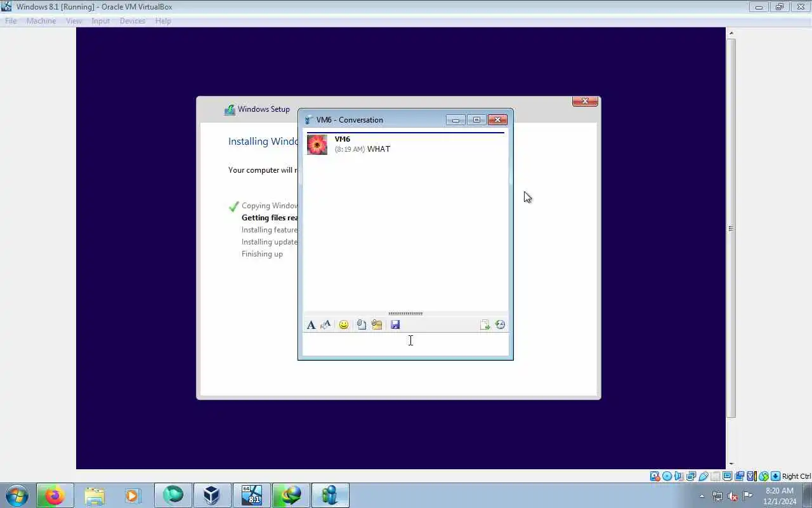Viewport: 812px width, 508px height.
Task: Click the VirtualBox recording status indicator
Action: (739, 476)
